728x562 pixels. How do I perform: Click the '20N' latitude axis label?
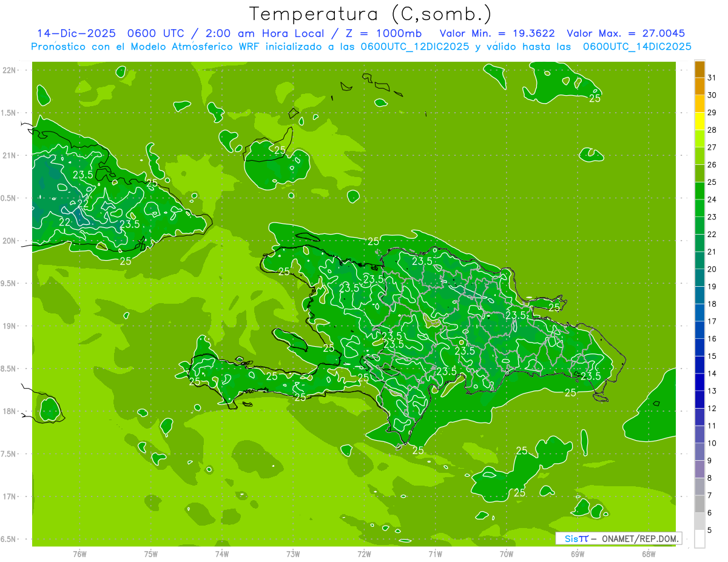pyautogui.click(x=10, y=241)
